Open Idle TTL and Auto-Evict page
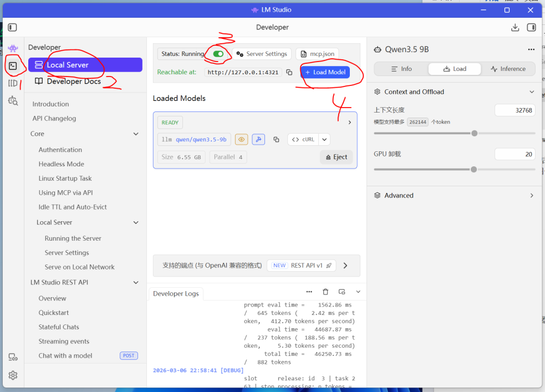This screenshot has width=545, height=392. tap(72, 207)
